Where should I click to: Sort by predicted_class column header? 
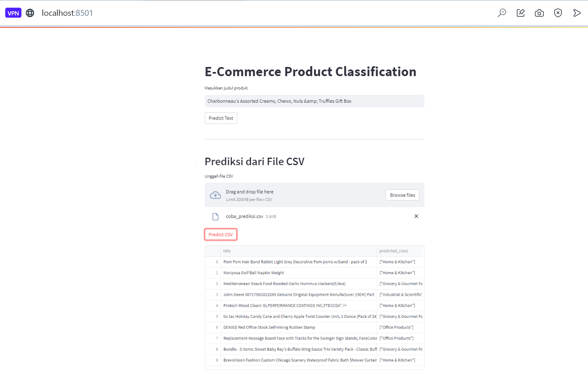click(399, 251)
